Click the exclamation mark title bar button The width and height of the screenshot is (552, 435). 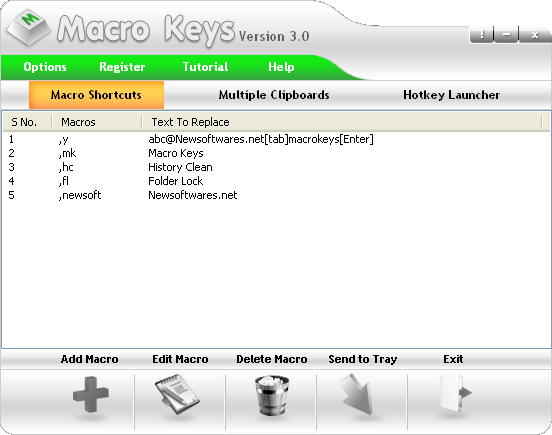[x=482, y=34]
